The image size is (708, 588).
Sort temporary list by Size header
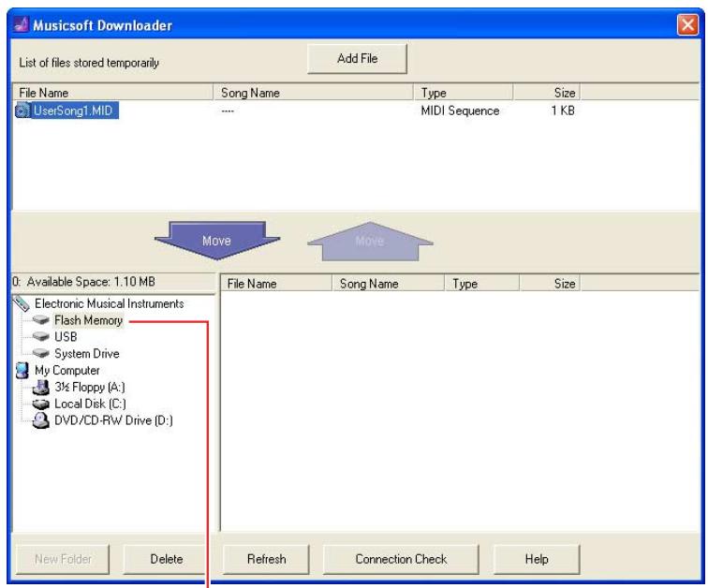(x=547, y=93)
